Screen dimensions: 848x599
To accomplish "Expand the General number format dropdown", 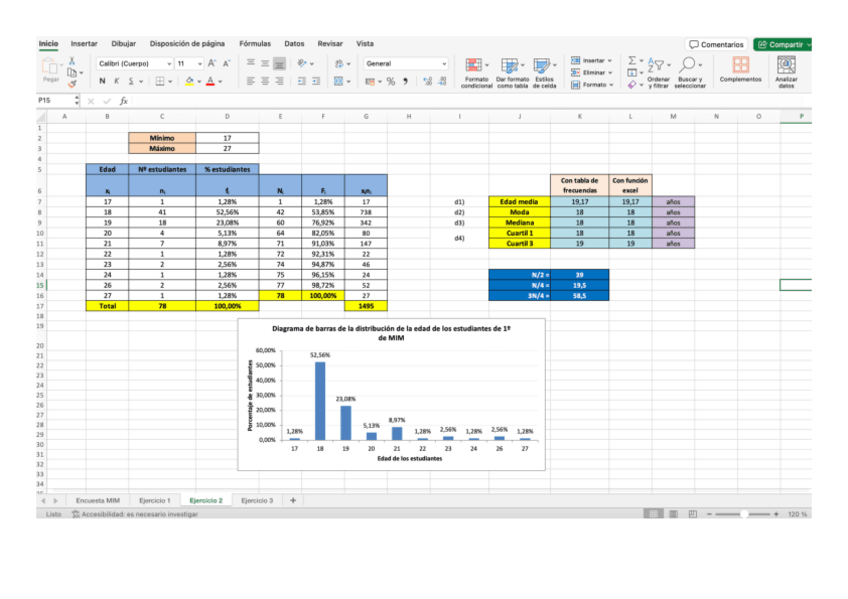I will click(x=444, y=62).
